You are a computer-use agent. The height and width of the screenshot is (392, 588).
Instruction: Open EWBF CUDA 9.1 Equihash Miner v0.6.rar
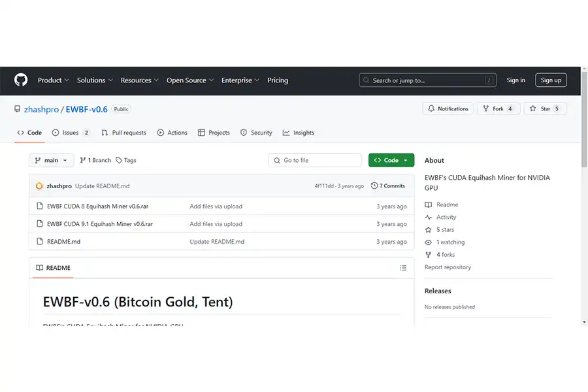pyautogui.click(x=100, y=224)
